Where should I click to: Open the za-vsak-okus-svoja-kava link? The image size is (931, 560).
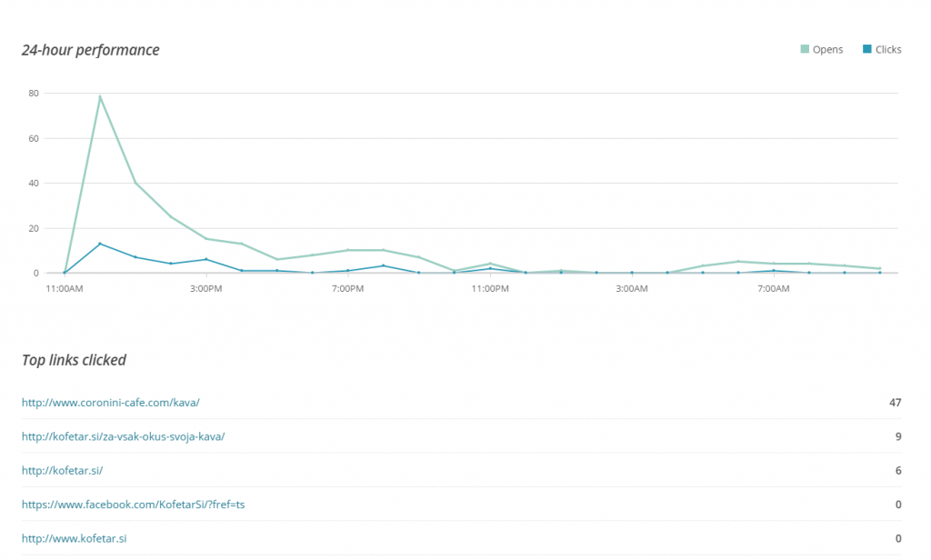pyautogui.click(x=123, y=436)
